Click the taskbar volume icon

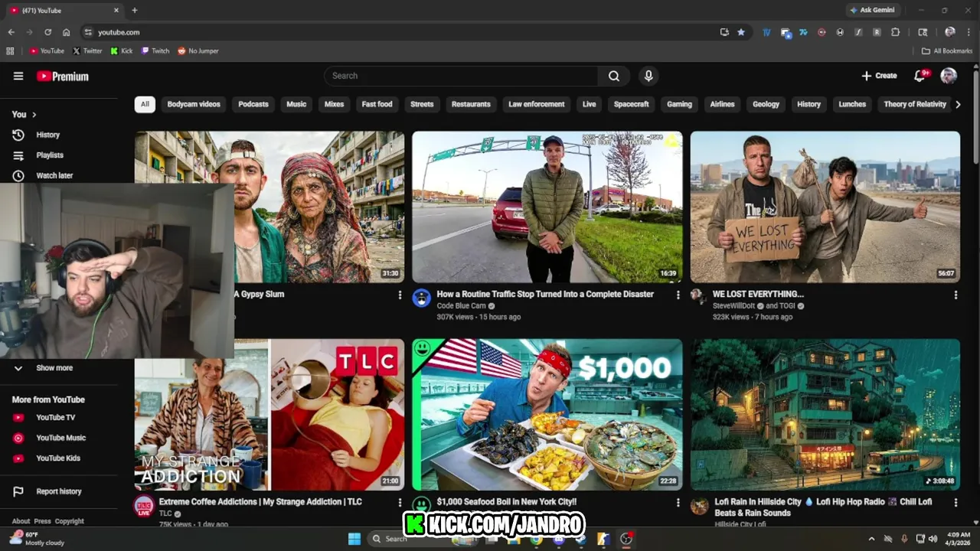(933, 539)
